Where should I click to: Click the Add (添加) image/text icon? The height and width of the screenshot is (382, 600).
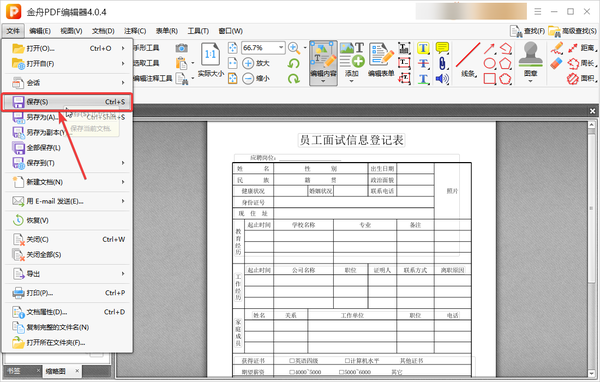point(352,55)
